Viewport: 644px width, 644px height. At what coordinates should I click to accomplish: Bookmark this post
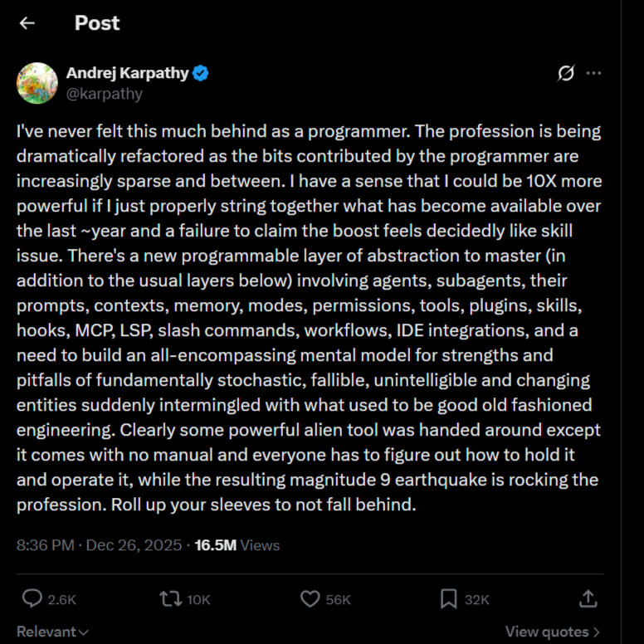[x=448, y=598]
